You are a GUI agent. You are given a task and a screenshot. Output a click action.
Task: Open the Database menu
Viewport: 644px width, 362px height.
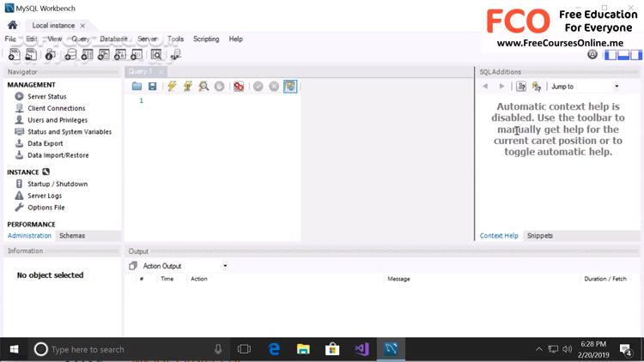(113, 39)
